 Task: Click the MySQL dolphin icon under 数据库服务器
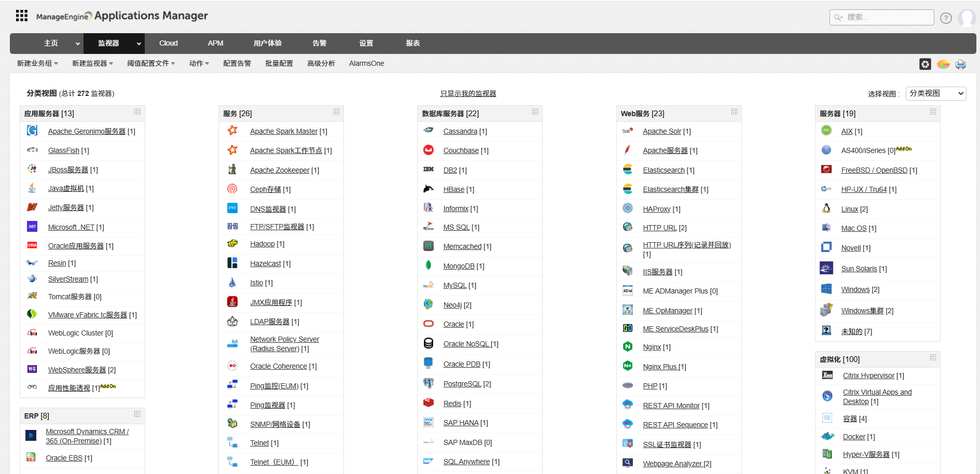[428, 285]
